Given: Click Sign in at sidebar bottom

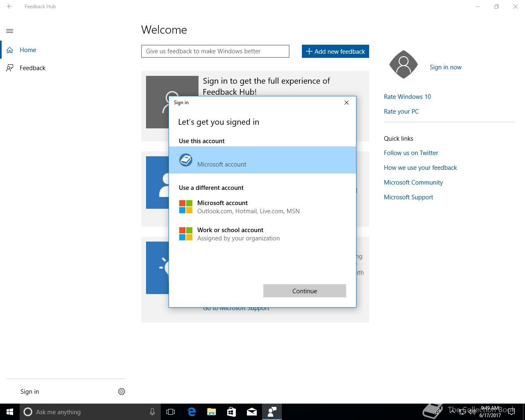Looking at the screenshot, I should coord(30,392).
